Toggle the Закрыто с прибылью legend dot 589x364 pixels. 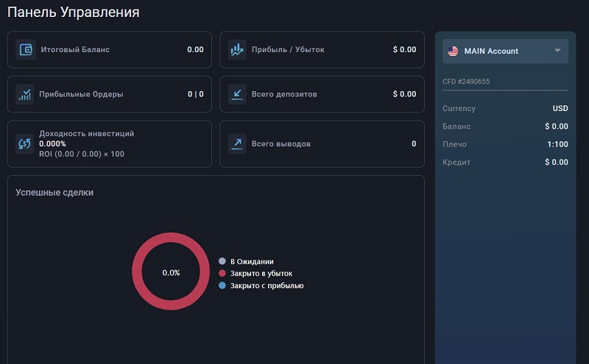222,285
